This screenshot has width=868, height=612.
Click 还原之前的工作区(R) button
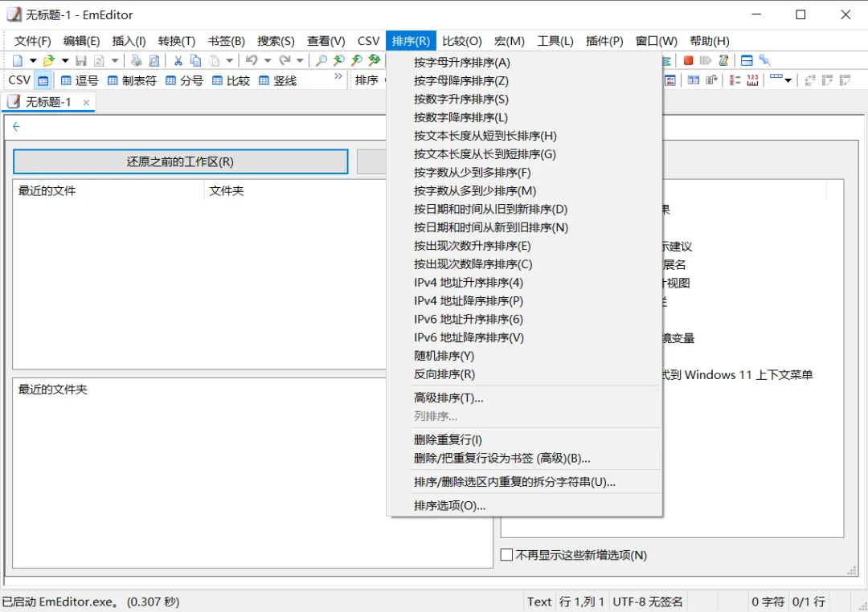coord(181,161)
